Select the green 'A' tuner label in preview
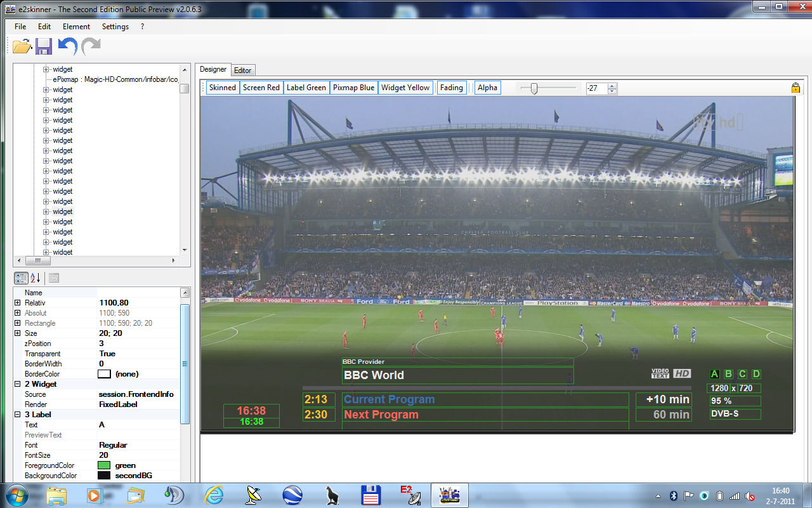 [x=715, y=374]
